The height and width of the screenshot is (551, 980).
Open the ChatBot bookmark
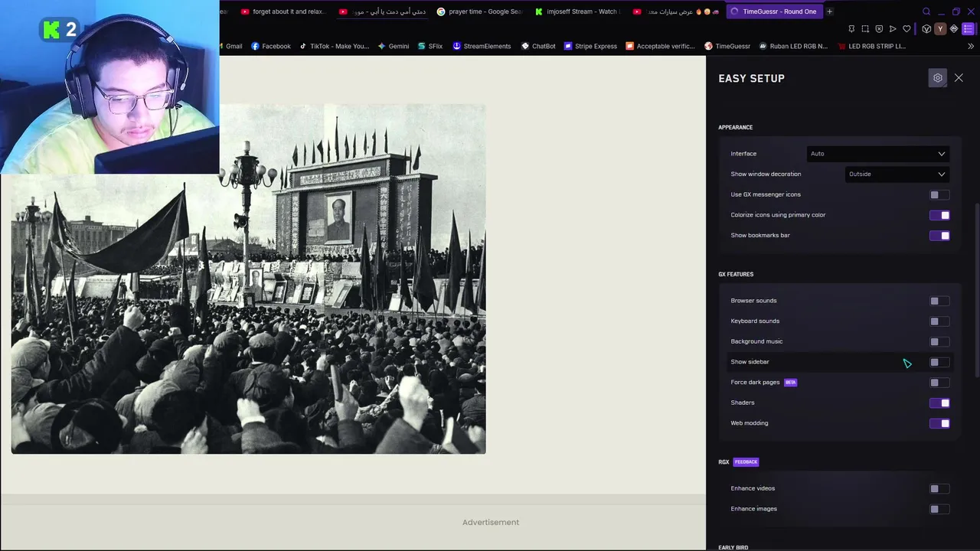pyautogui.click(x=538, y=46)
